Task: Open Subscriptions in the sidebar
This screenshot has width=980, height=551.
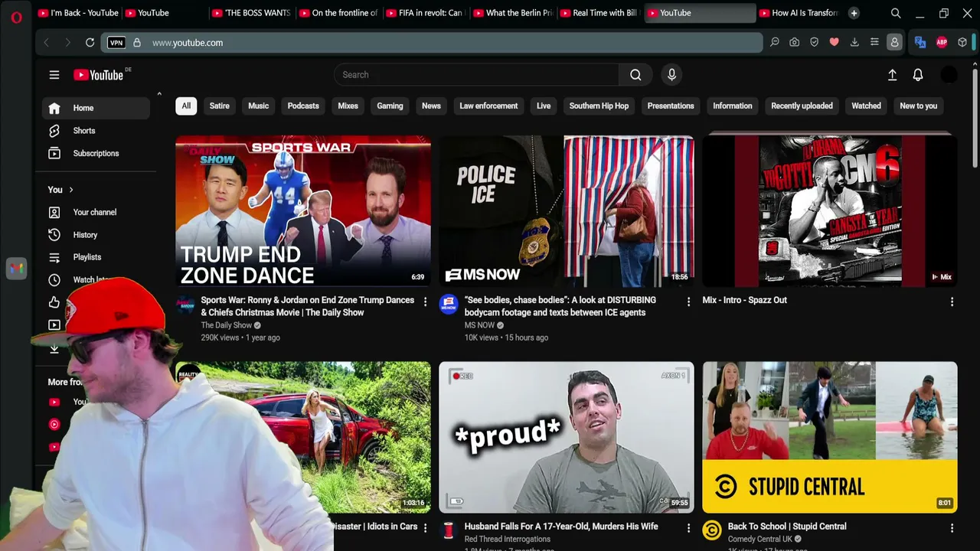Action: click(96, 154)
